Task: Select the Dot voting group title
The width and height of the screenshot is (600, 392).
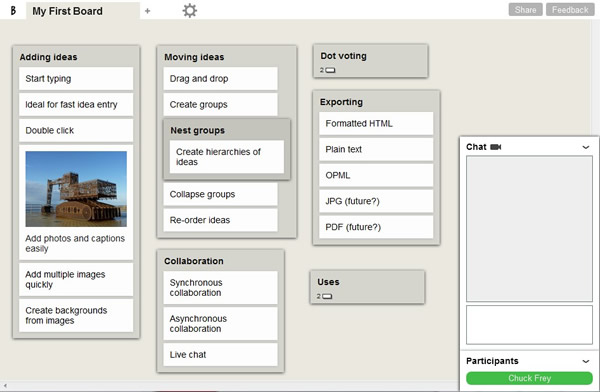Action: click(344, 56)
